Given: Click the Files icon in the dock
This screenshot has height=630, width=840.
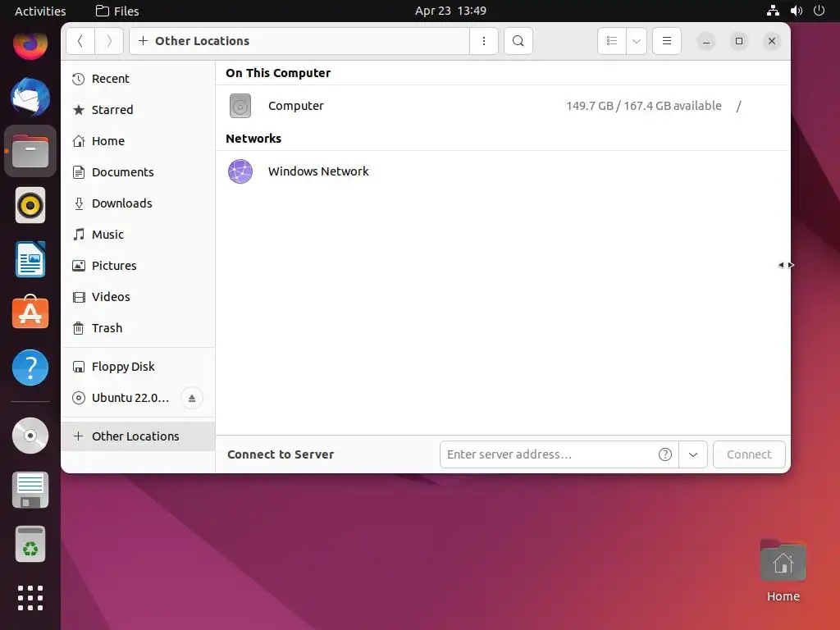Looking at the screenshot, I should 30,151.
